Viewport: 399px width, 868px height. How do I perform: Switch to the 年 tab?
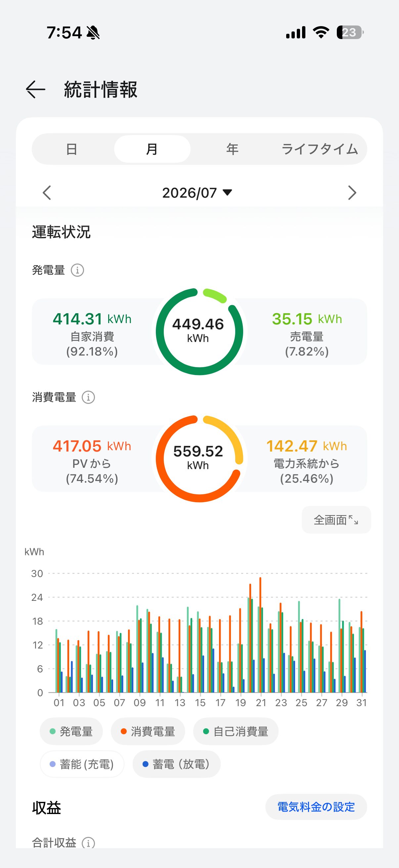pos(232,149)
